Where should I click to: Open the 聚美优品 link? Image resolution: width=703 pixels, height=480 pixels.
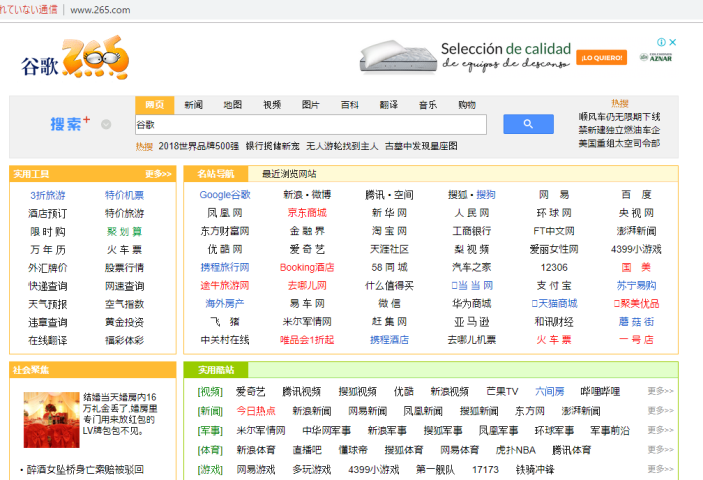coord(636,304)
